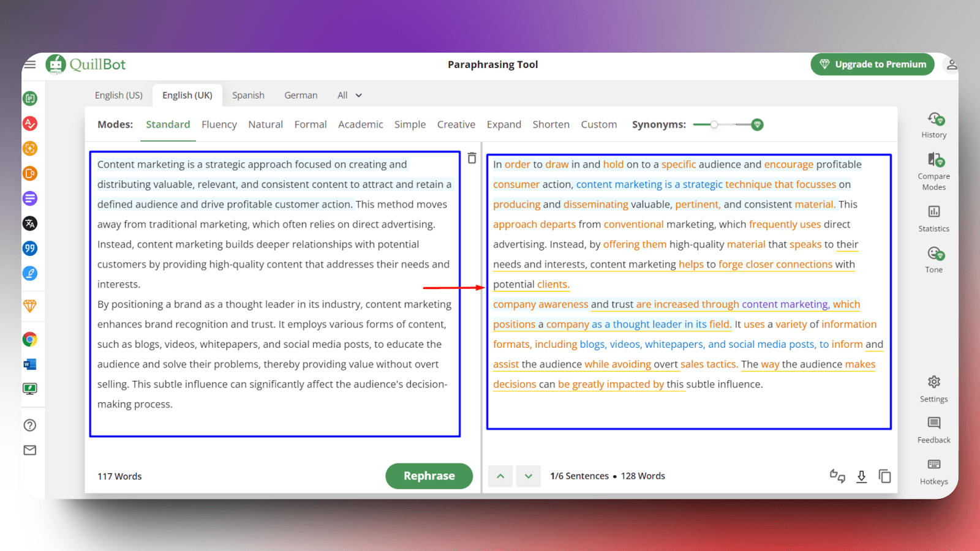The height and width of the screenshot is (551, 980).
Task: Go to previous sentence with up arrow
Action: 500,476
